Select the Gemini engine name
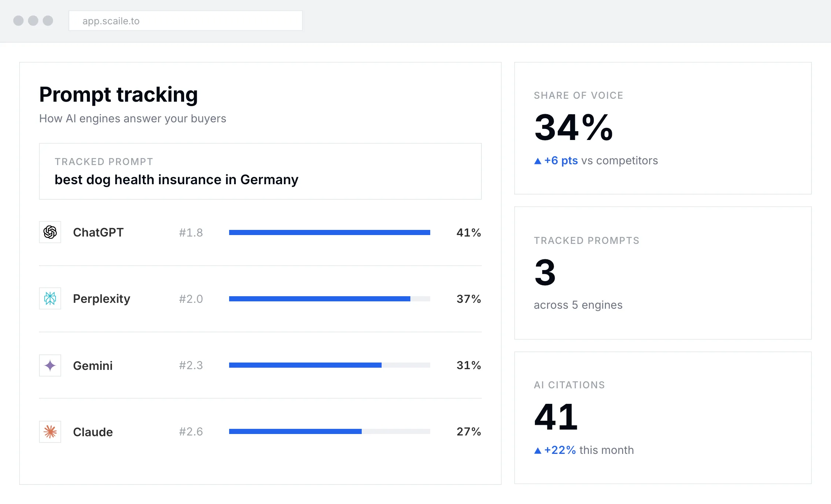This screenshot has height=504, width=831. tap(93, 365)
